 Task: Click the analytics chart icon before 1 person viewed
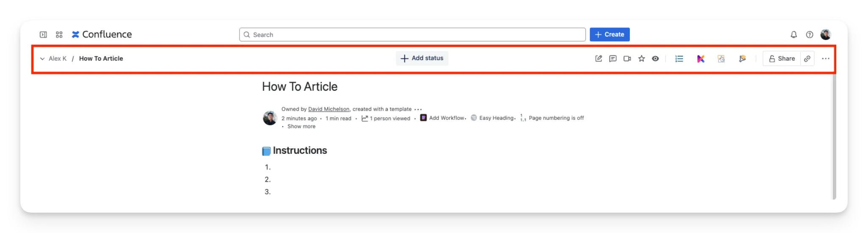tap(364, 118)
